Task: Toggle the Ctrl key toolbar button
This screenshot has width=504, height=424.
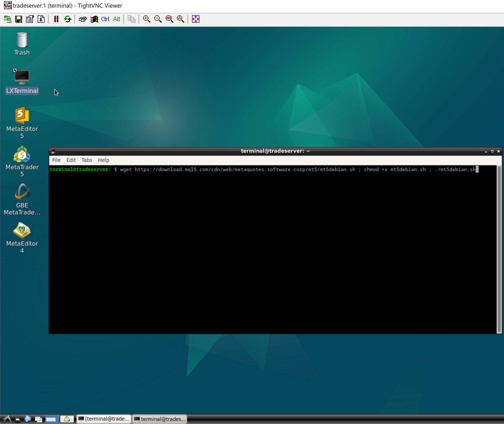Action: coord(105,19)
